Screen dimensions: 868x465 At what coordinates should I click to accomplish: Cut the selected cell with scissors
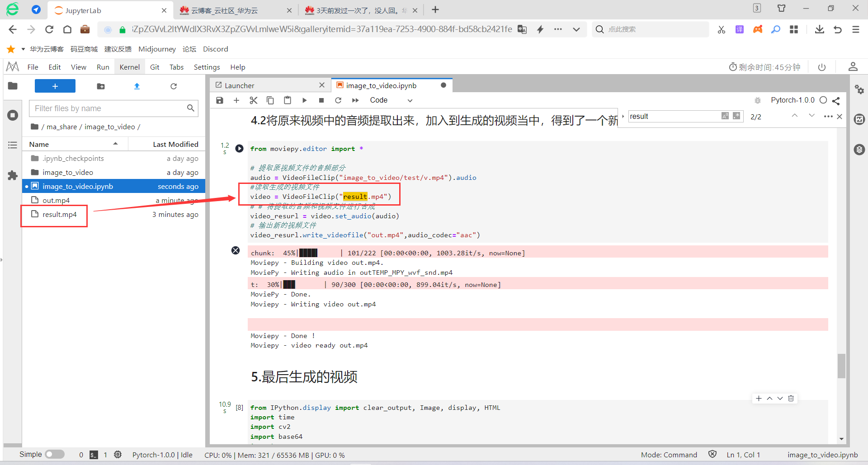click(254, 100)
